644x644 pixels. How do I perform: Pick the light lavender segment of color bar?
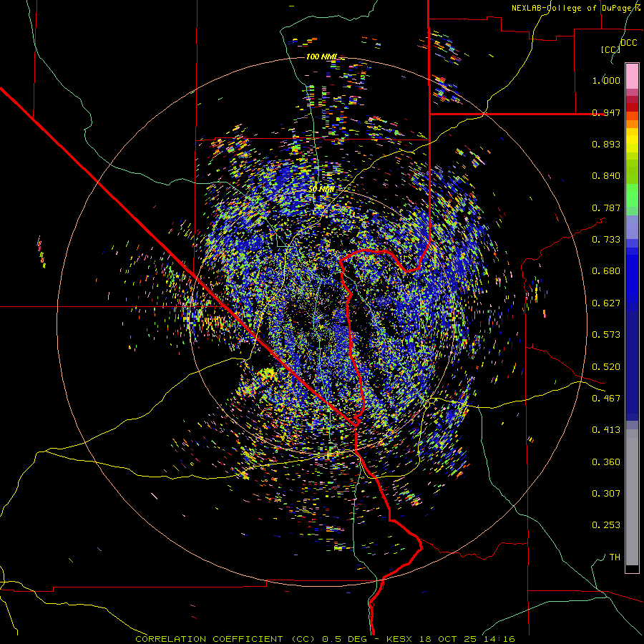[x=632, y=227]
